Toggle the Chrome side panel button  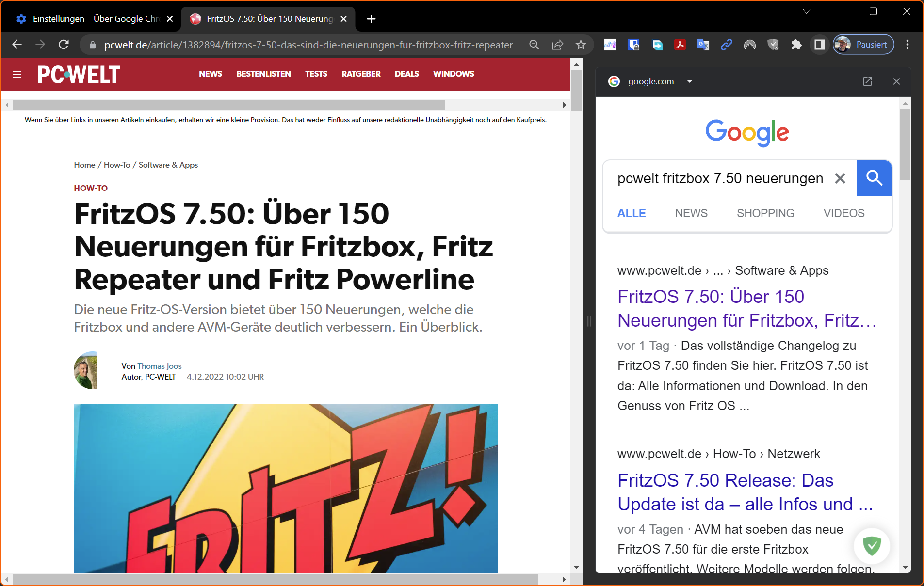coord(819,45)
